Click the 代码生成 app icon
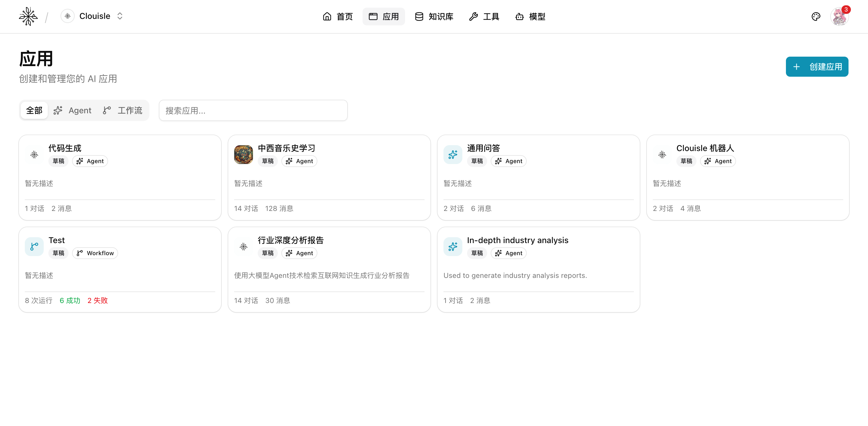This screenshot has width=868, height=426. pyautogui.click(x=34, y=154)
